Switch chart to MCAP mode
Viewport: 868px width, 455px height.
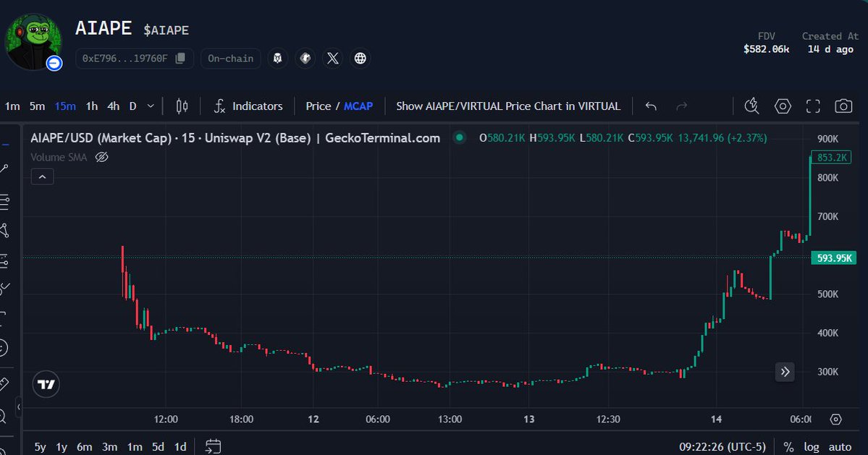click(358, 106)
